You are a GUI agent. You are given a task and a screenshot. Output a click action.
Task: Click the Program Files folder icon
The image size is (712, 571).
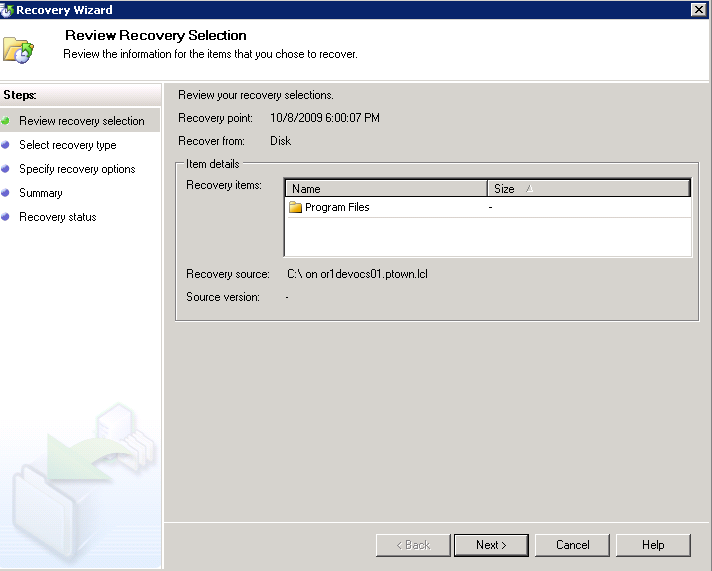[296, 207]
